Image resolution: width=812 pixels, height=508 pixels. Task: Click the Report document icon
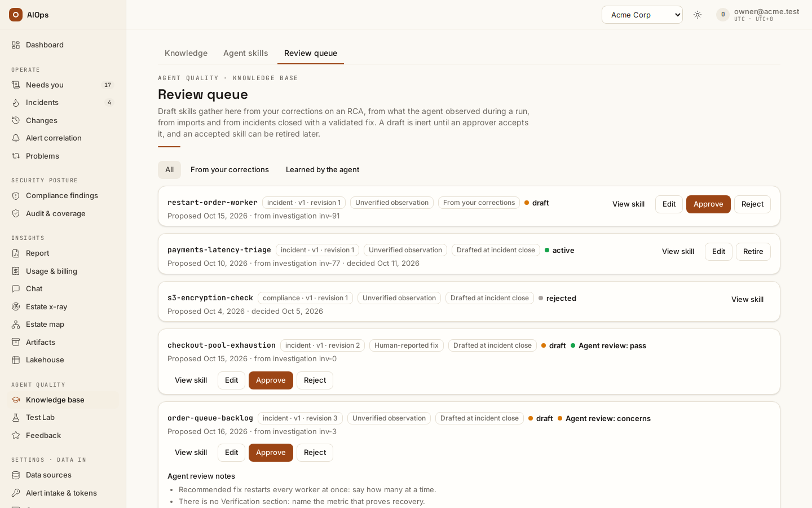pos(16,253)
